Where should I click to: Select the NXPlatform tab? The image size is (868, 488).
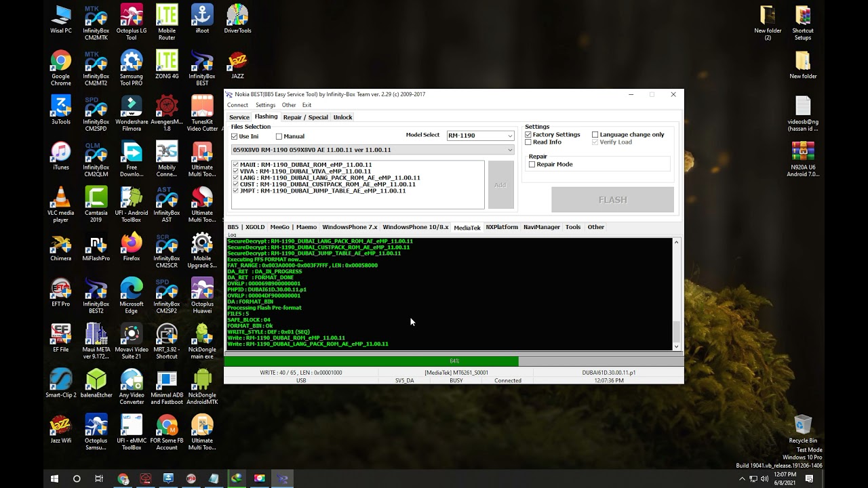[x=502, y=227]
